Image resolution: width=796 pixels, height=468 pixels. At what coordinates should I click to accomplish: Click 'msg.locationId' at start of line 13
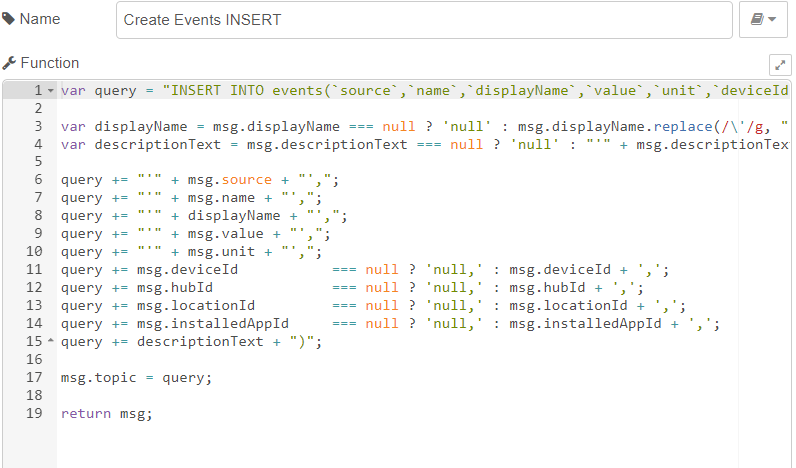(195, 306)
